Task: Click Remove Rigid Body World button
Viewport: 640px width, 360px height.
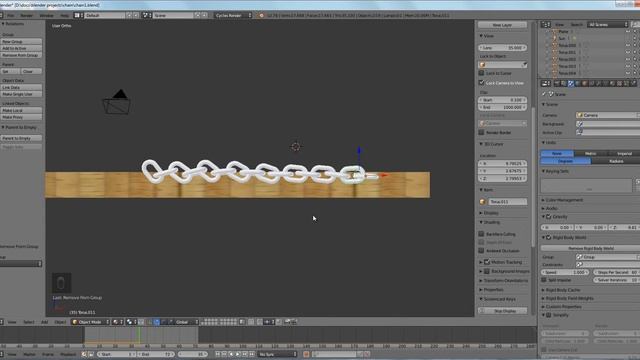Action: tap(591, 248)
